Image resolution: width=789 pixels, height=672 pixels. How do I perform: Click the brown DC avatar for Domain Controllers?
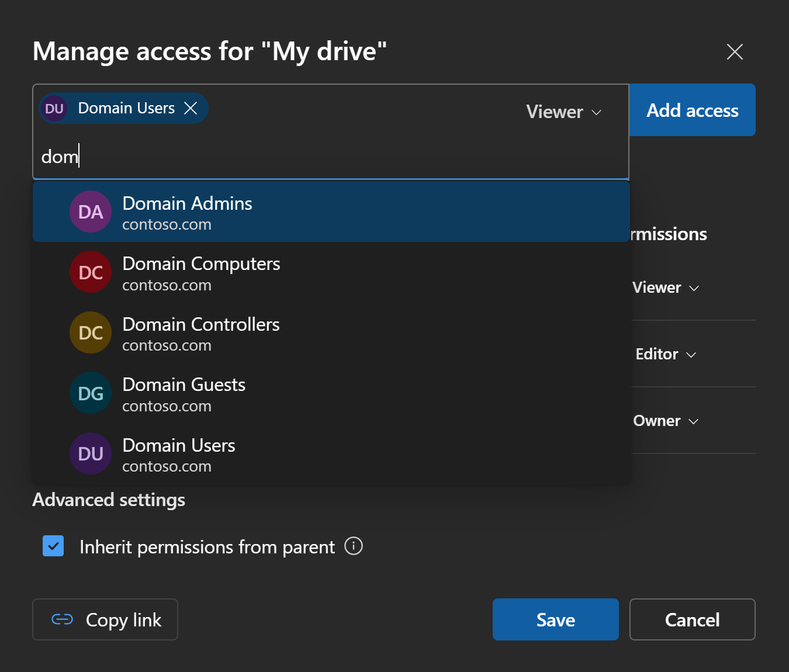[x=91, y=332]
